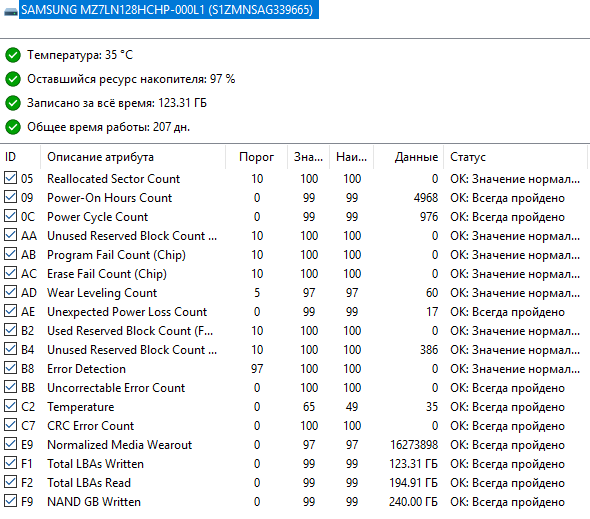Screen dimensions: 590x519
Task: Select the Uncorrectable Error Count row
Action: 295,388
